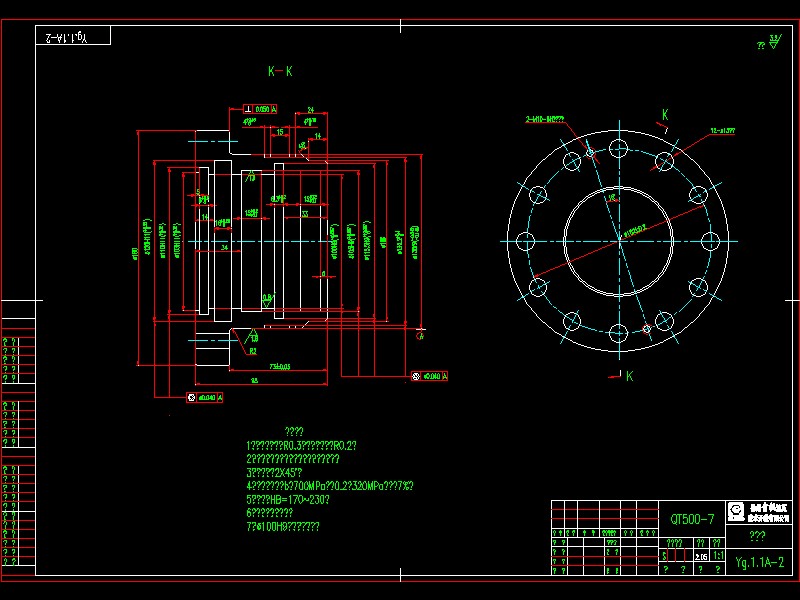Select the runout tolerance symbol with 0.040 value
Image resolution: width=800 pixels, height=600 pixels.
point(430,375)
